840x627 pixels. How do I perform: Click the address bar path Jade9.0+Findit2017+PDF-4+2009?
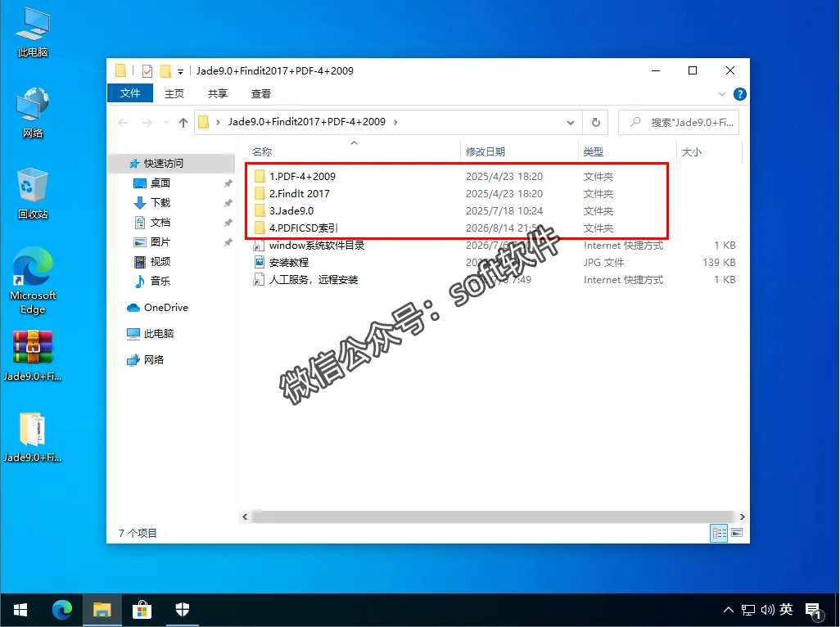(307, 121)
